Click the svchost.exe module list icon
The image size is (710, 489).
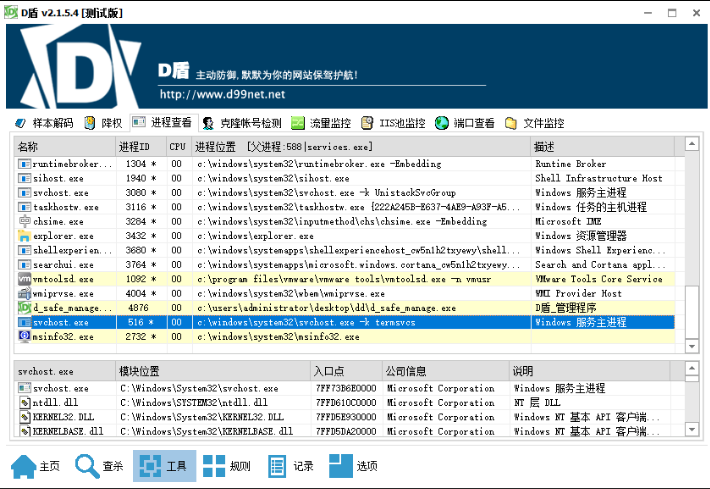pos(24,388)
